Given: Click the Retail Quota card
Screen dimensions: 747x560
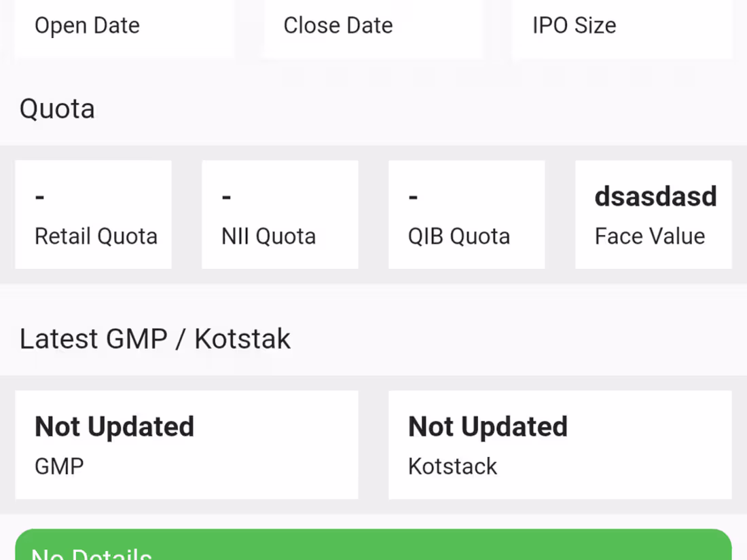Looking at the screenshot, I should 93,214.
